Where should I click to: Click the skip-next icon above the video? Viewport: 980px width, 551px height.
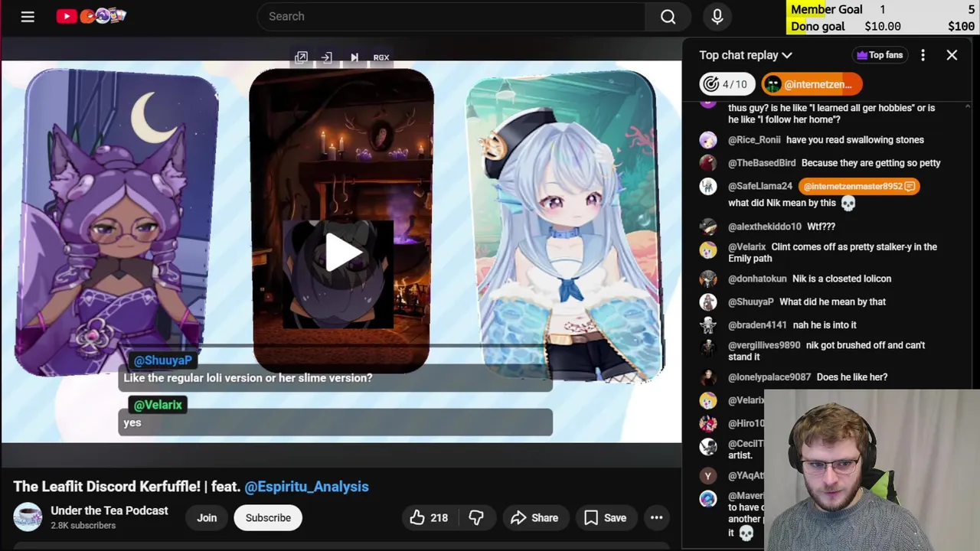point(354,57)
